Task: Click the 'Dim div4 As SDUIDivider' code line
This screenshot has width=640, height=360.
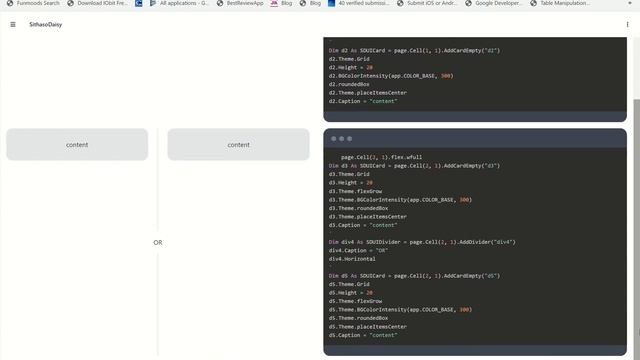Action: pos(422,242)
